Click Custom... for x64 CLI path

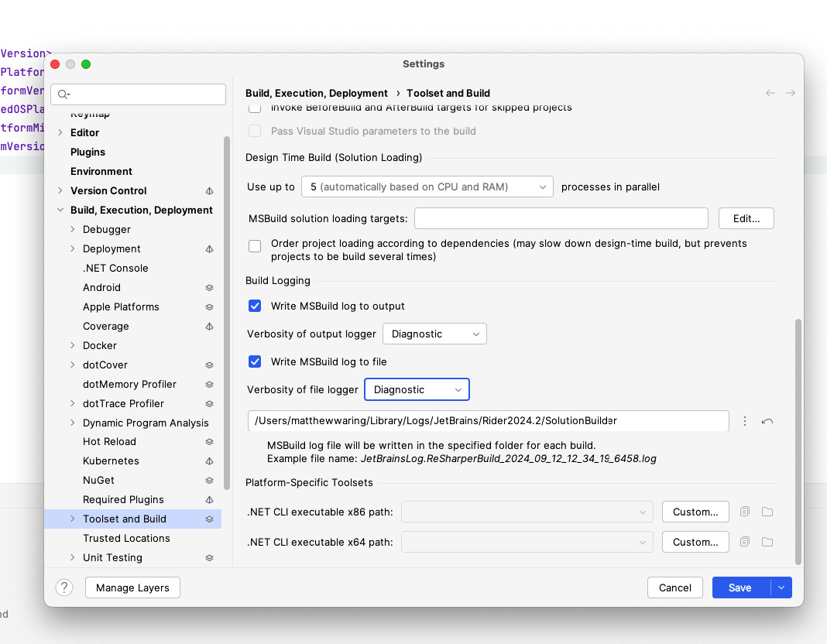click(695, 542)
